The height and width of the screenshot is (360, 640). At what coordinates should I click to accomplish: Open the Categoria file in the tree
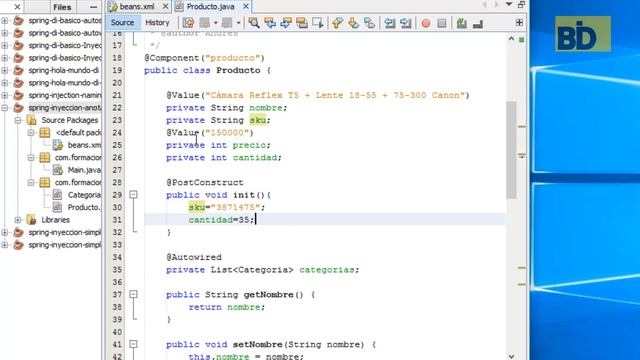84,195
